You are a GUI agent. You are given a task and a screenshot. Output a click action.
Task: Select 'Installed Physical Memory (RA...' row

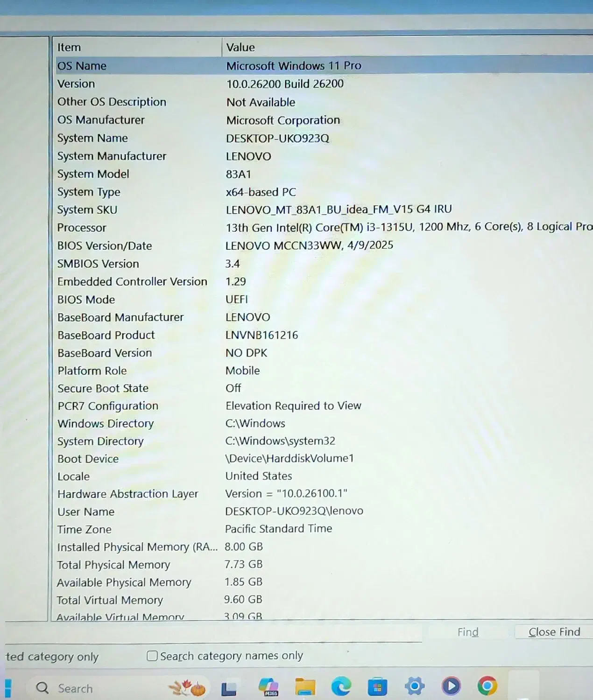(325, 547)
